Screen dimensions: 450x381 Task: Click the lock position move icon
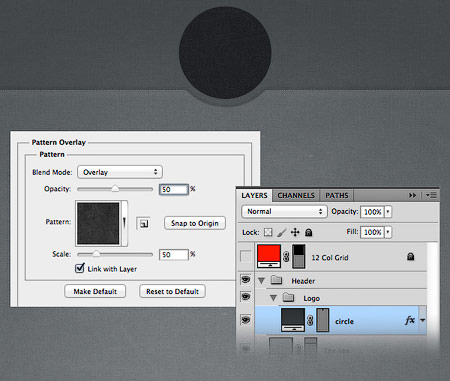[295, 232]
